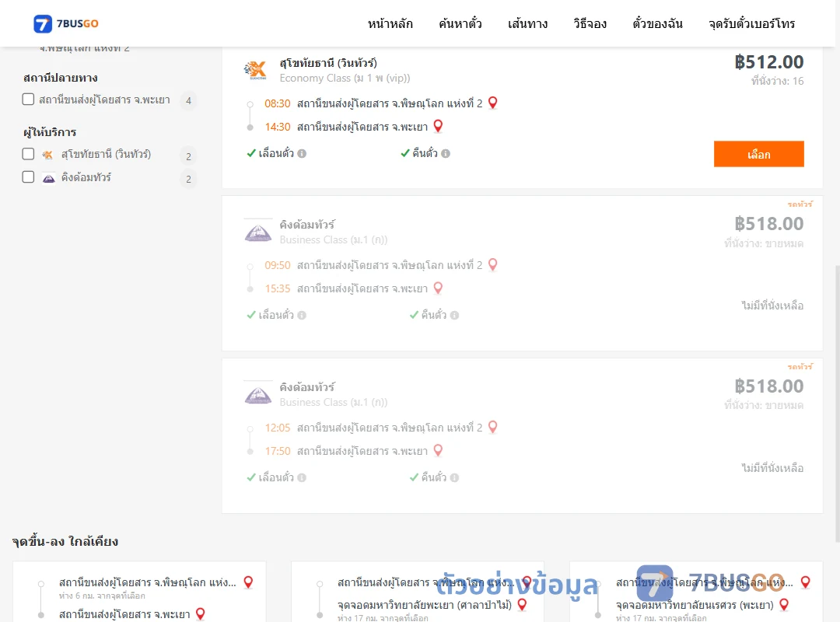Open map pin for 15:35 arrival station
This screenshot has width=840, height=622.
point(438,288)
